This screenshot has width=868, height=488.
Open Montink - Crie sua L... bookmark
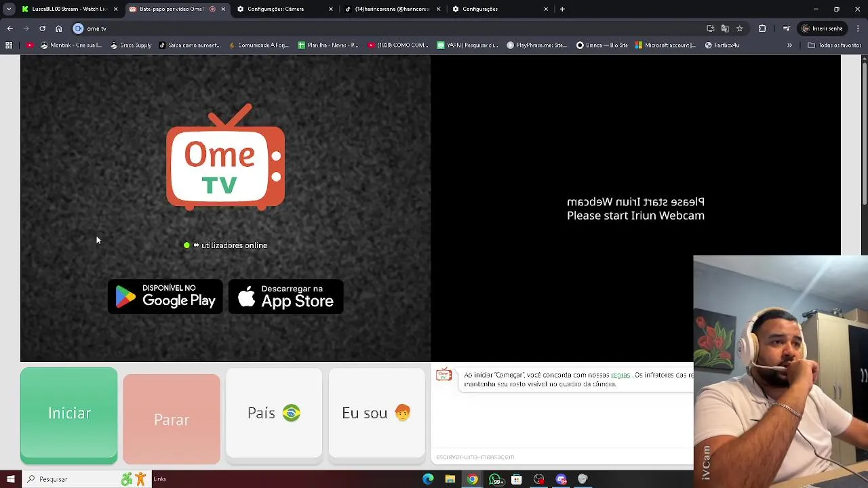pyautogui.click(x=71, y=45)
